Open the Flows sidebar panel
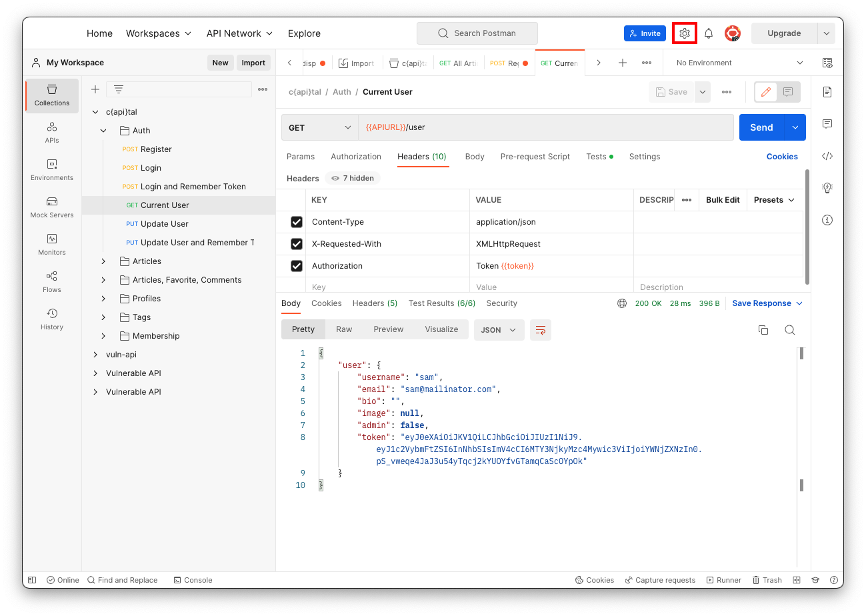The image size is (866, 616). 52,281
